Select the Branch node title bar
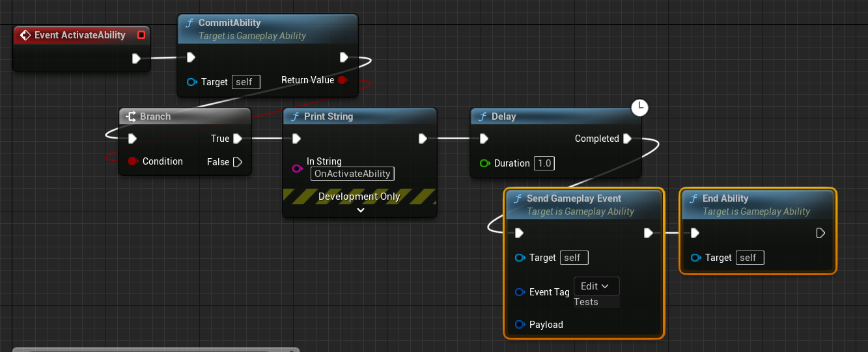868x352 pixels. tap(185, 116)
